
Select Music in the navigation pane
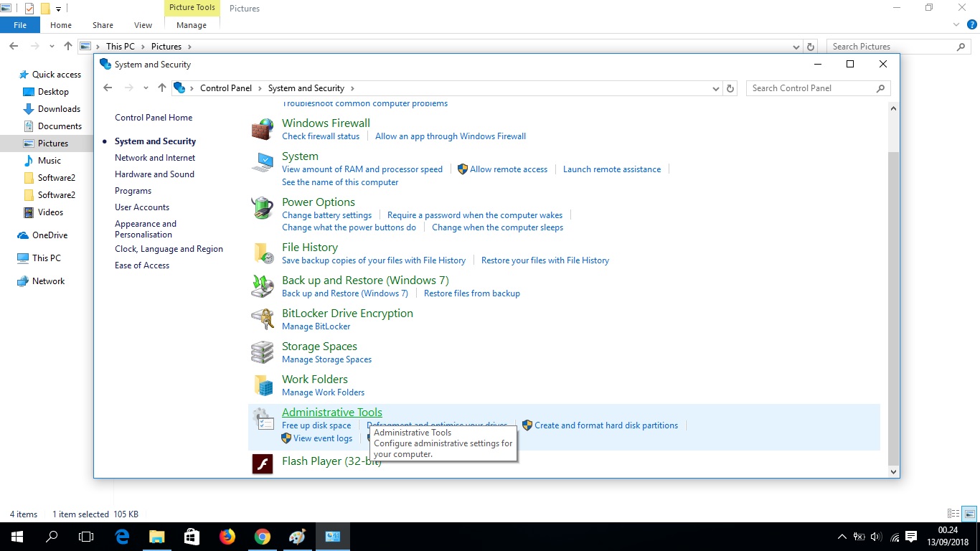tap(50, 161)
